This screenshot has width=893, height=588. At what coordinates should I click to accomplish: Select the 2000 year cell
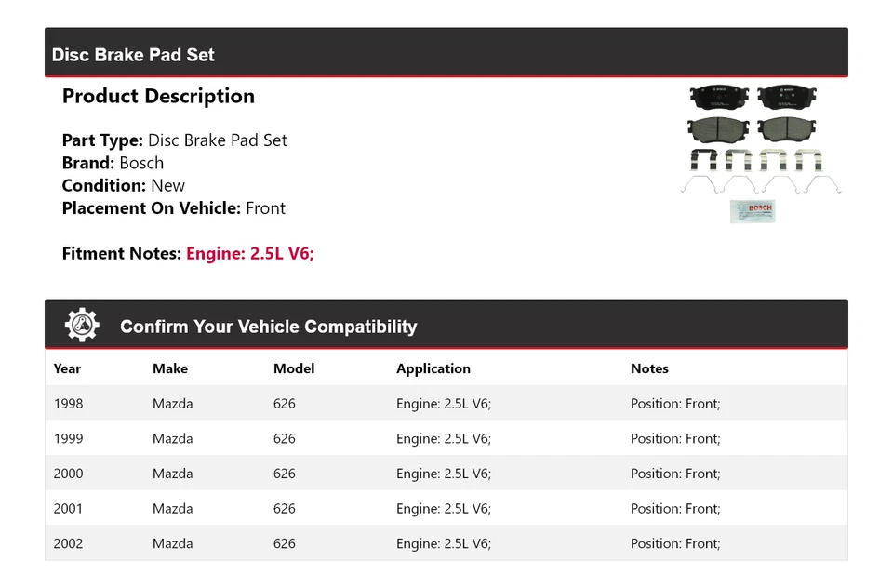(x=68, y=474)
